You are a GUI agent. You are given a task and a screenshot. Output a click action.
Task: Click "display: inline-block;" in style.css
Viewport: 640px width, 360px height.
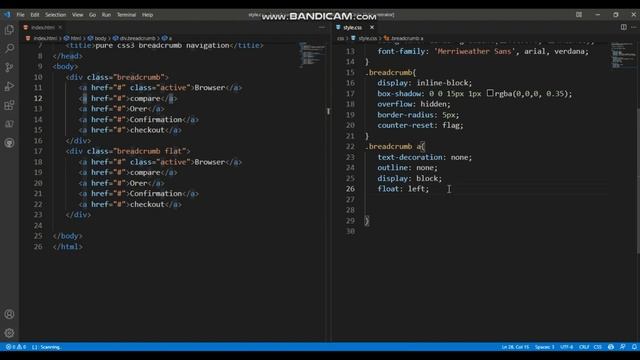tap(424, 83)
